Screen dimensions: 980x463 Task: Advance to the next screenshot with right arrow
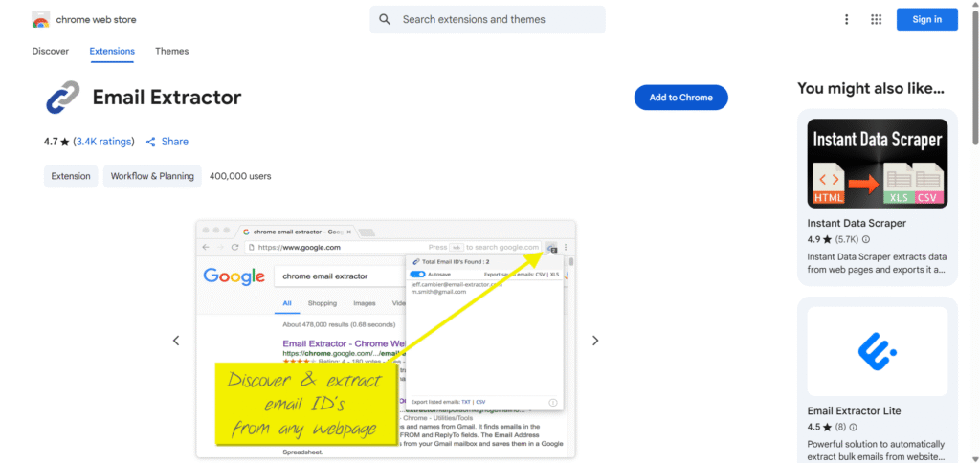[x=595, y=341]
